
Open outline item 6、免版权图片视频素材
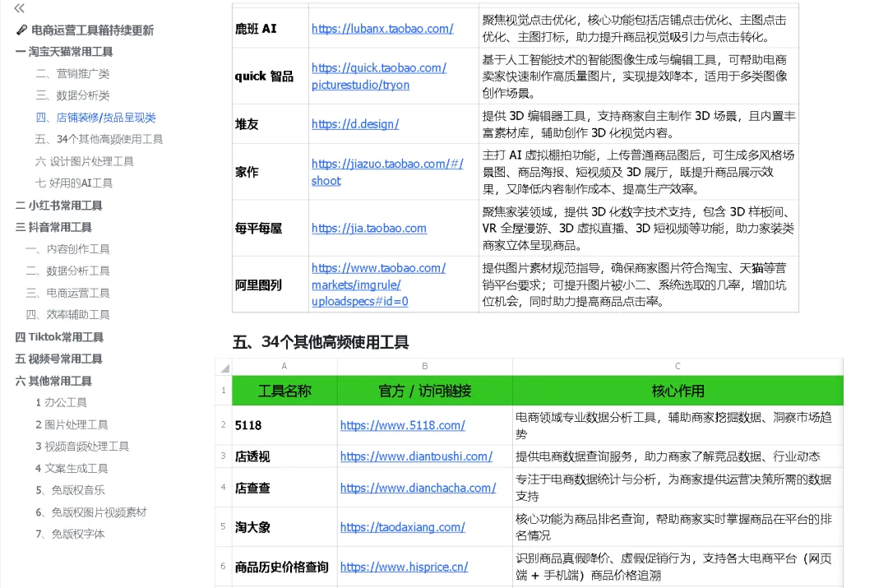pyautogui.click(x=91, y=512)
